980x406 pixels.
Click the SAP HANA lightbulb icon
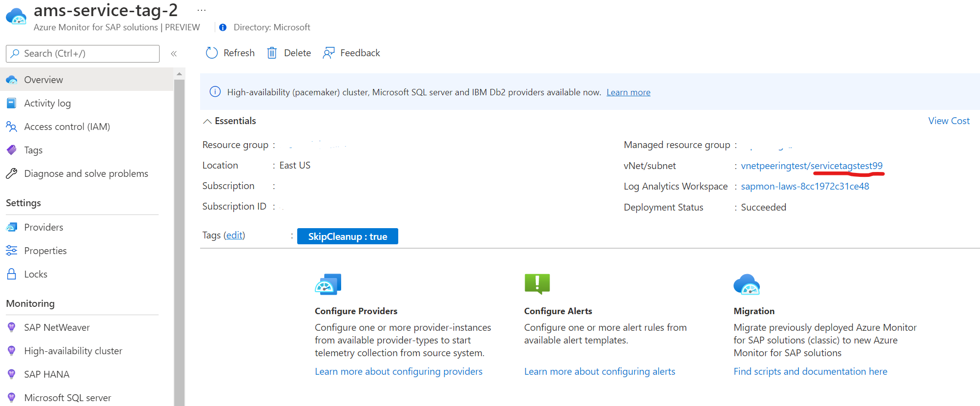pos(12,374)
